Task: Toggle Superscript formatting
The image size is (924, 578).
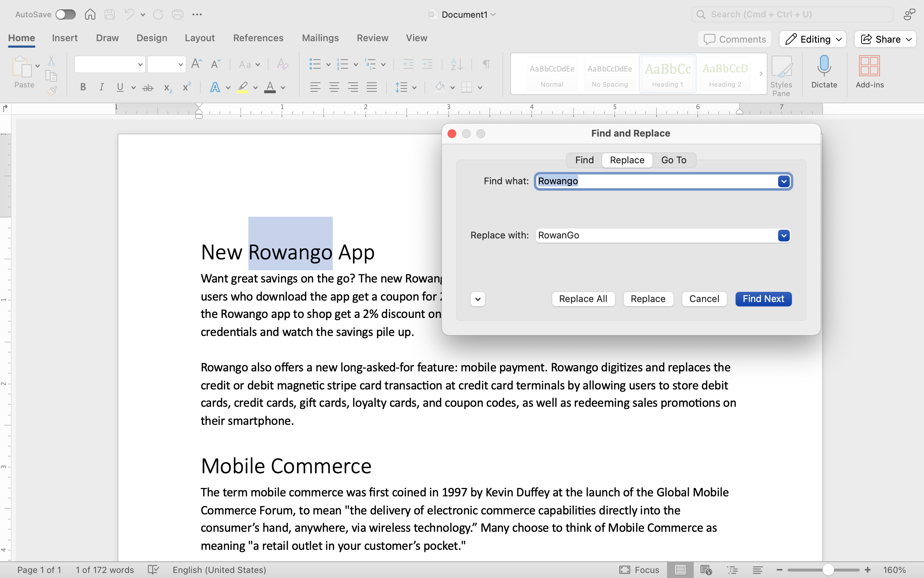Action: click(186, 87)
